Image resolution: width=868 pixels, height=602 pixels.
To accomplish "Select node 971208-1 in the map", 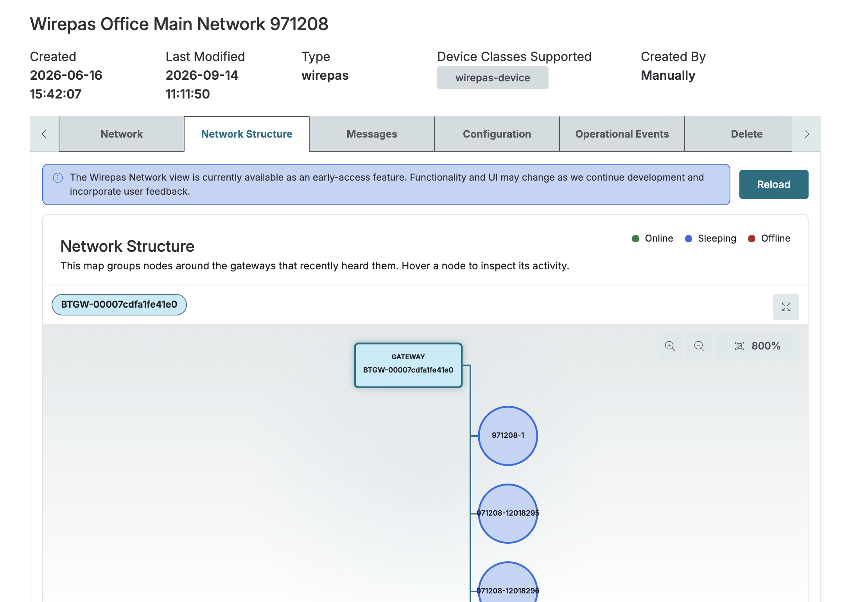I will (x=508, y=435).
